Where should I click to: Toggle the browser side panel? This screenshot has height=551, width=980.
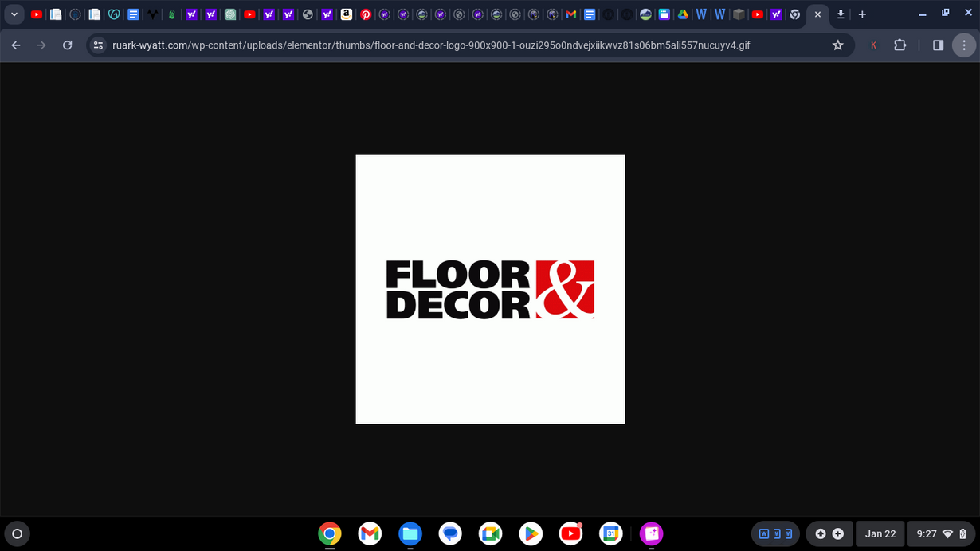tap(938, 45)
